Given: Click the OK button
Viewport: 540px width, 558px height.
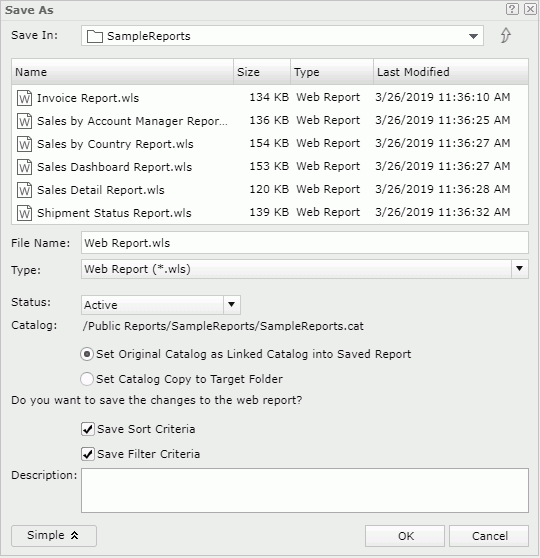Looking at the screenshot, I should click(x=405, y=536).
